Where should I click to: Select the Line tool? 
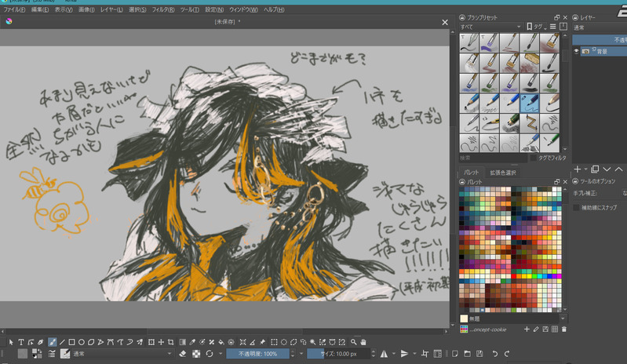62,342
